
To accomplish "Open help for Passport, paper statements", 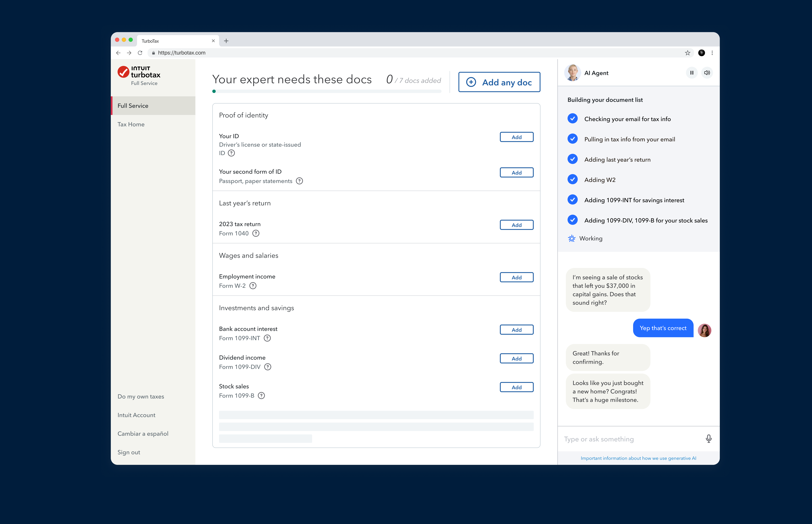I will 299,181.
